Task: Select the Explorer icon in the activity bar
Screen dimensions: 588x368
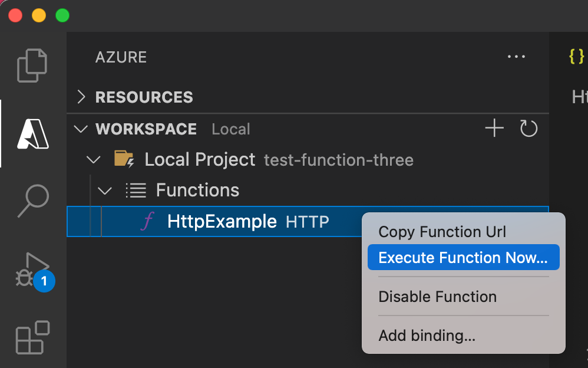Action: pyautogui.click(x=32, y=65)
